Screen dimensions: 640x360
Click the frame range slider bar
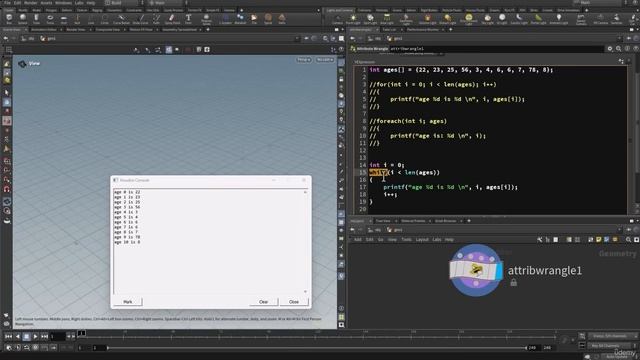(316, 348)
